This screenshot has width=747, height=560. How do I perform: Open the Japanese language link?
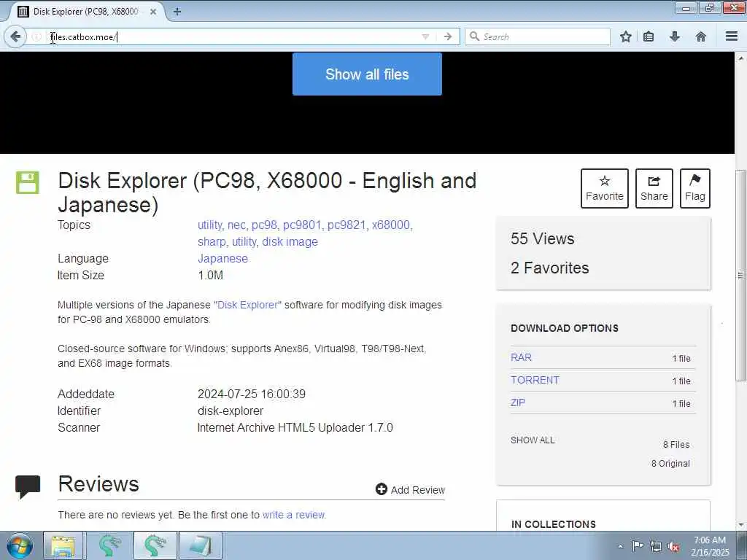[222, 258]
